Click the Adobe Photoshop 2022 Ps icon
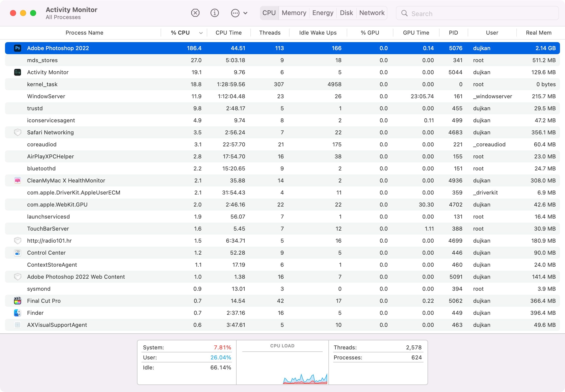 tap(18, 48)
